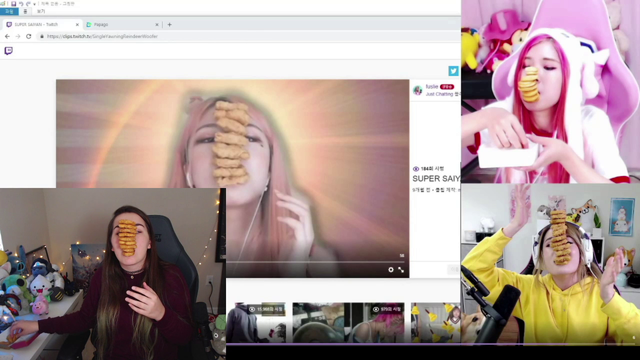Open the View ribbon tab

coord(41,11)
